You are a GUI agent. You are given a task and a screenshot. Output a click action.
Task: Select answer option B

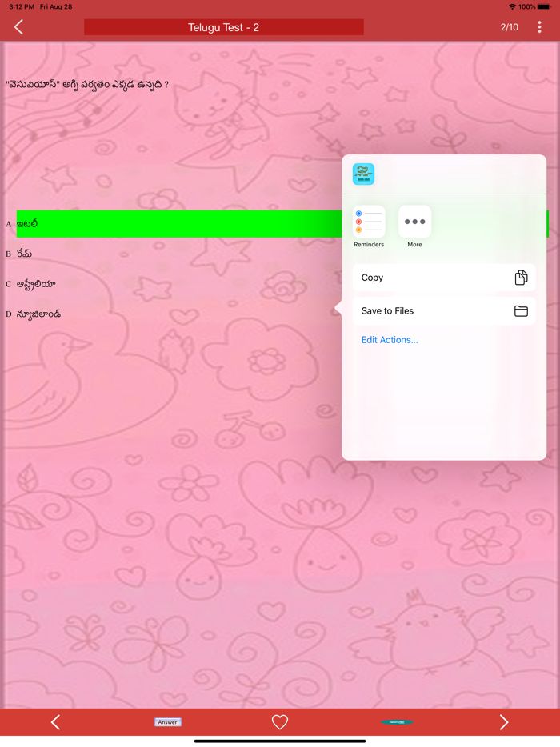(x=19, y=254)
